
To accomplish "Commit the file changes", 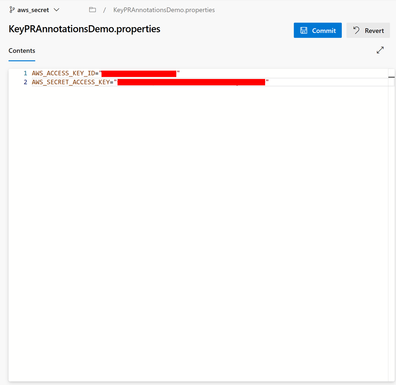I will tap(318, 30).
